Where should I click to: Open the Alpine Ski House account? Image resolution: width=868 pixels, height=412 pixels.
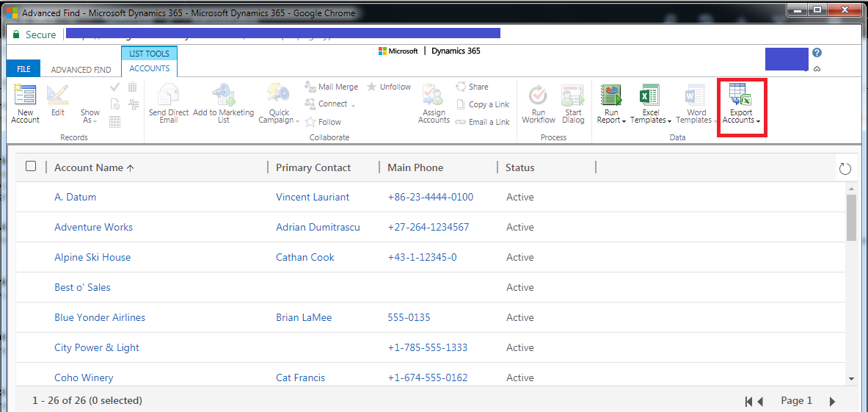click(x=92, y=257)
